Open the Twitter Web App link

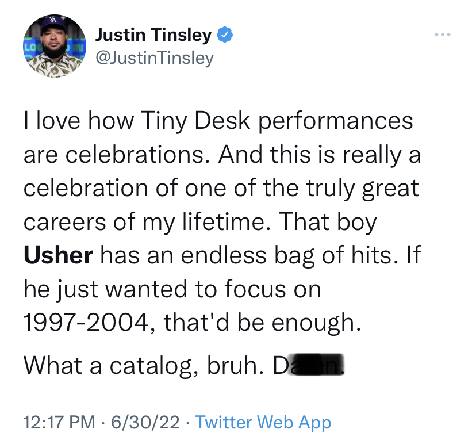[264, 422]
